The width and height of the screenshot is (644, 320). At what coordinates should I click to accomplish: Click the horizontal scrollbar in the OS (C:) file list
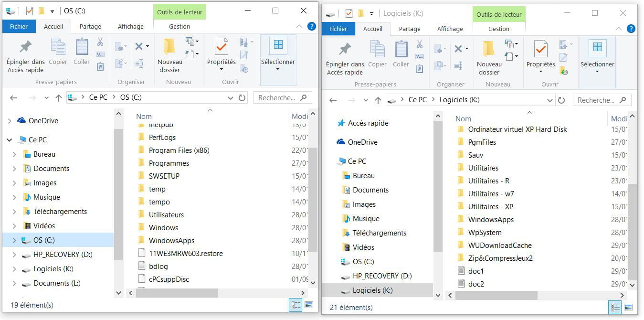[177, 293]
